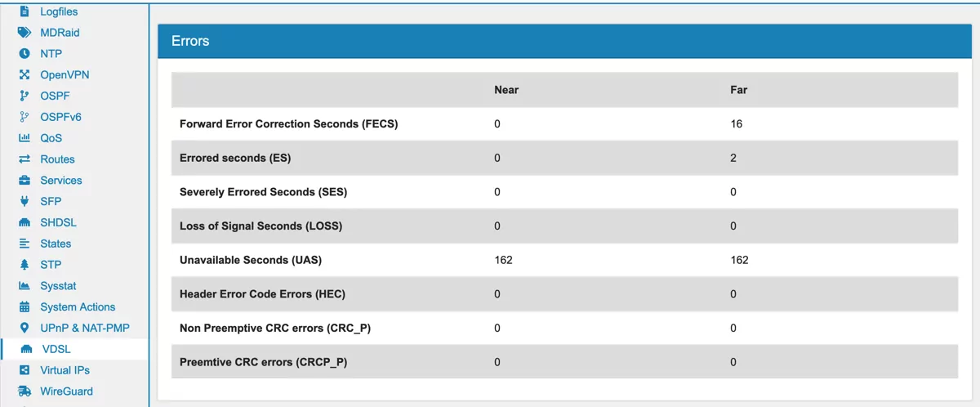Click the Logfiles file icon
The height and width of the screenshot is (407, 980).
point(24,12)
